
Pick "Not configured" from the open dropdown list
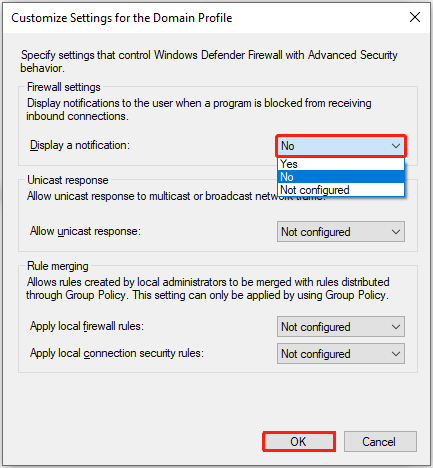pyautogui.click(x=341, y=190)
